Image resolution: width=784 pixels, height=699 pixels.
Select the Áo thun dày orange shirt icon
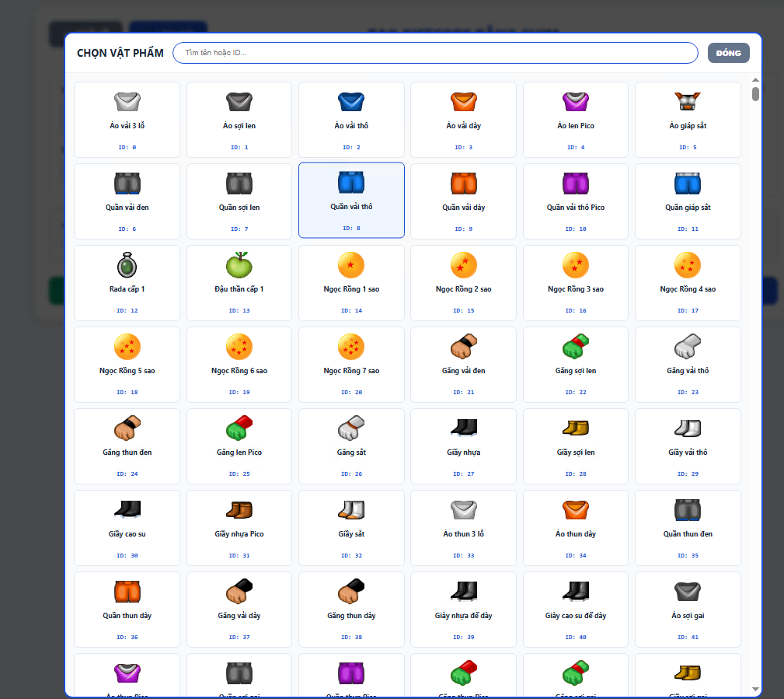point(576,510)
